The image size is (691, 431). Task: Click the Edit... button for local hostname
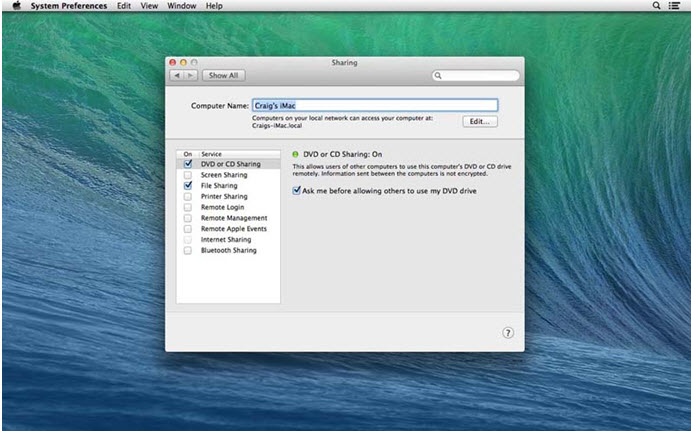[x=479, y=121]
